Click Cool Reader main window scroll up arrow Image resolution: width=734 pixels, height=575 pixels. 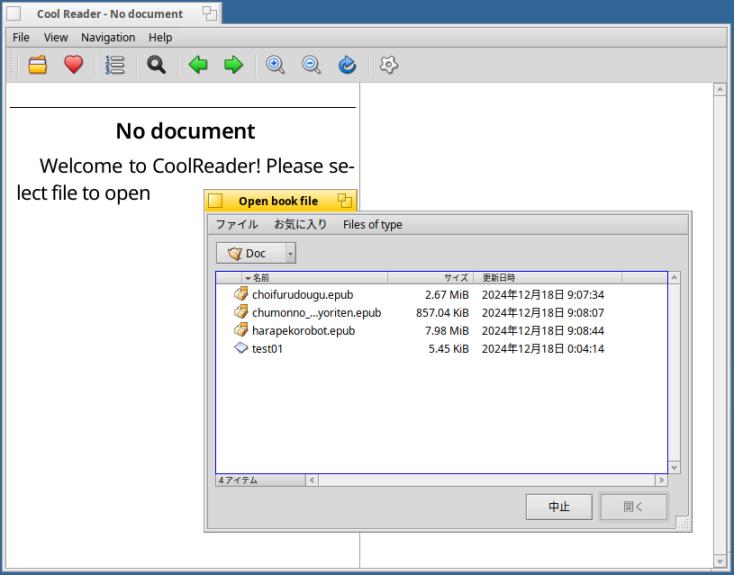pyautogui.click(x=720, y=89)
